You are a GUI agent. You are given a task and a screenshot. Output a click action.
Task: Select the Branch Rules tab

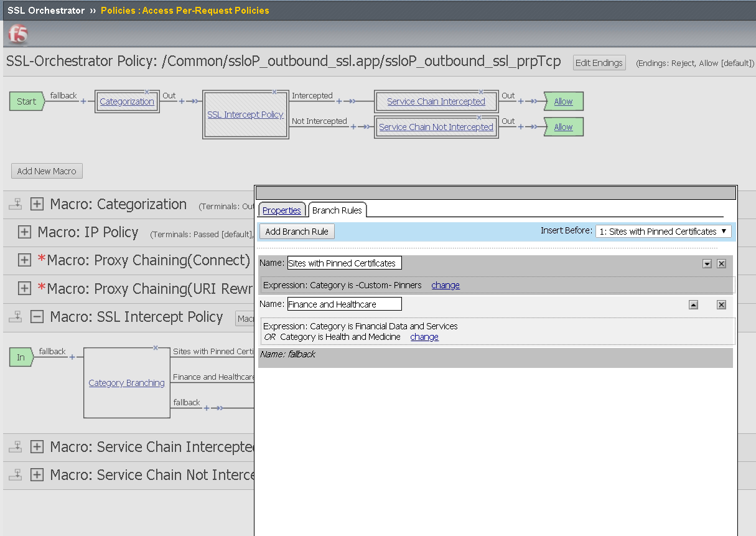pos(337,210)
